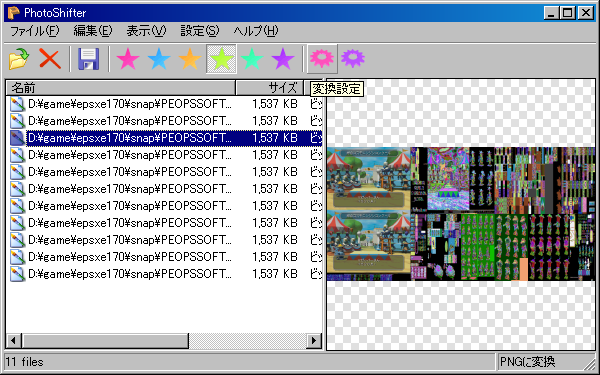600x375 pixels.
Task: Click the '11 files' status bar text
Action: pos(24,362)
